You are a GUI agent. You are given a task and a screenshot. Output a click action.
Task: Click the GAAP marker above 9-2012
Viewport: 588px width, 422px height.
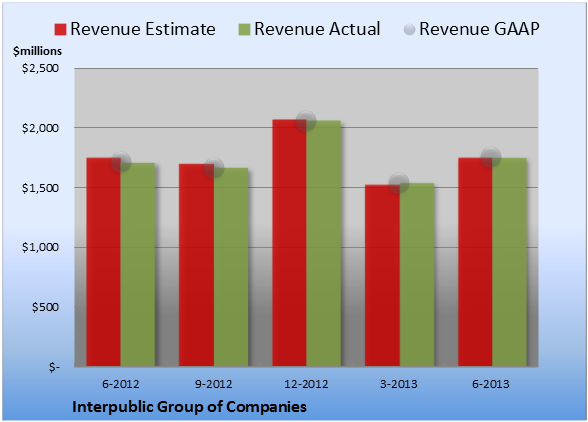(214, 168)
